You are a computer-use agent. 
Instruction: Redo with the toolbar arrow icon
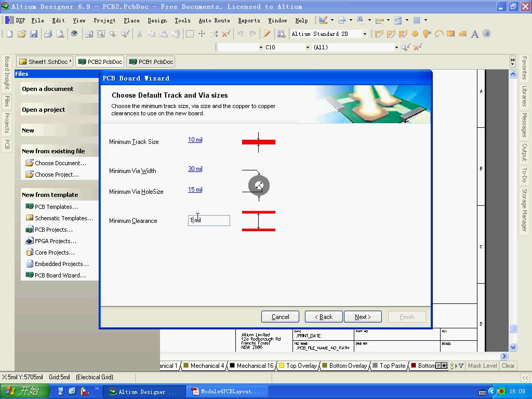pyautogui.click(x=252, y=34)
